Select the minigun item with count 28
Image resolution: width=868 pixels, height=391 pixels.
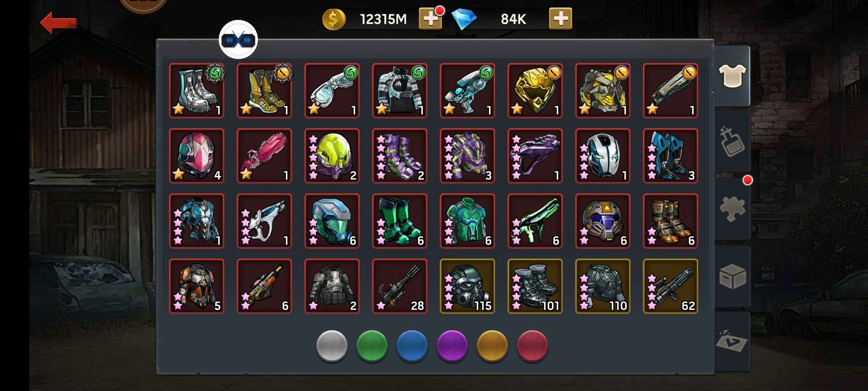click(400, 286)
